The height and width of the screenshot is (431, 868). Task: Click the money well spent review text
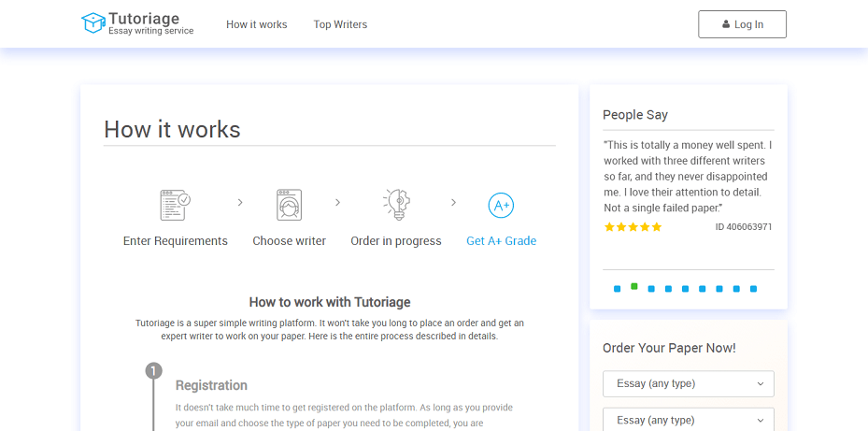[688, 177]
